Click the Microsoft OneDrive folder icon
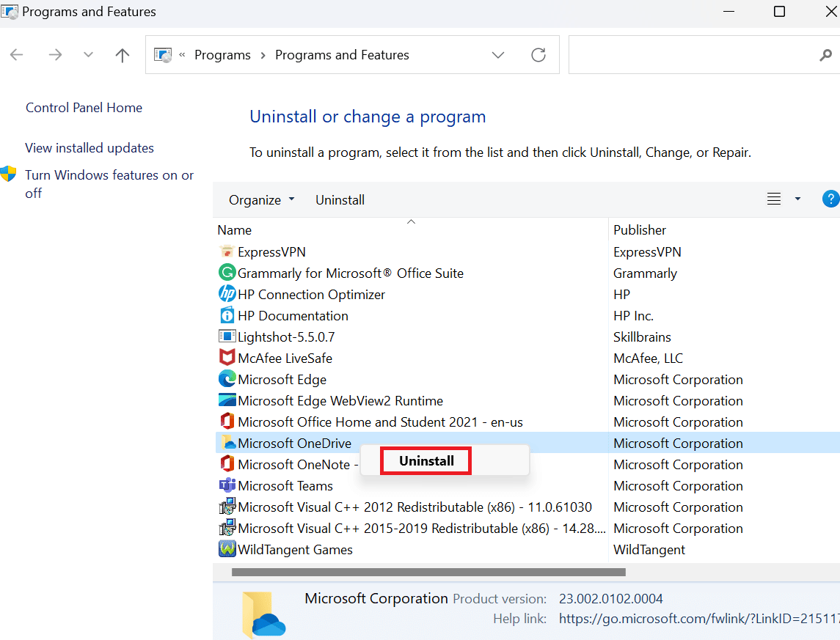Screen dimensions: 840x640 228,443
